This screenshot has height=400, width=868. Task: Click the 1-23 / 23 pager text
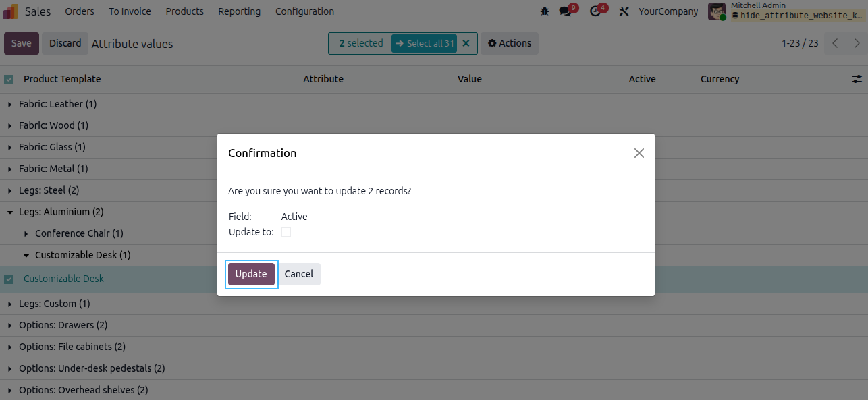point(800,43)
